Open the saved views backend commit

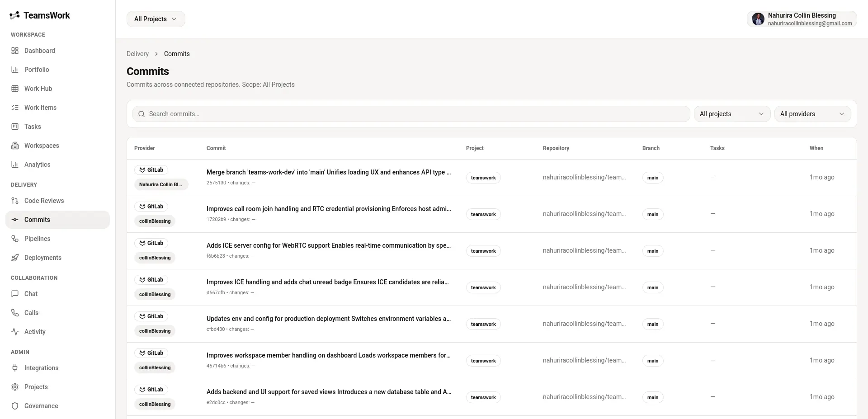click(329, 392)
